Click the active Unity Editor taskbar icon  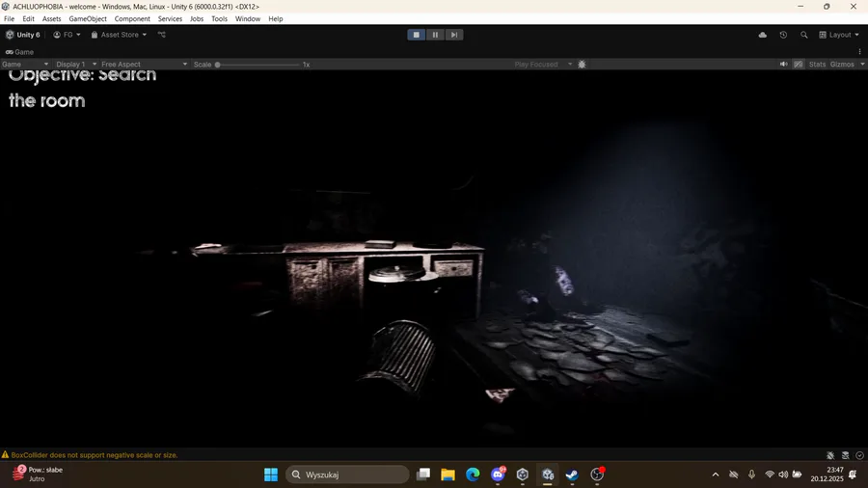[548, 474]
